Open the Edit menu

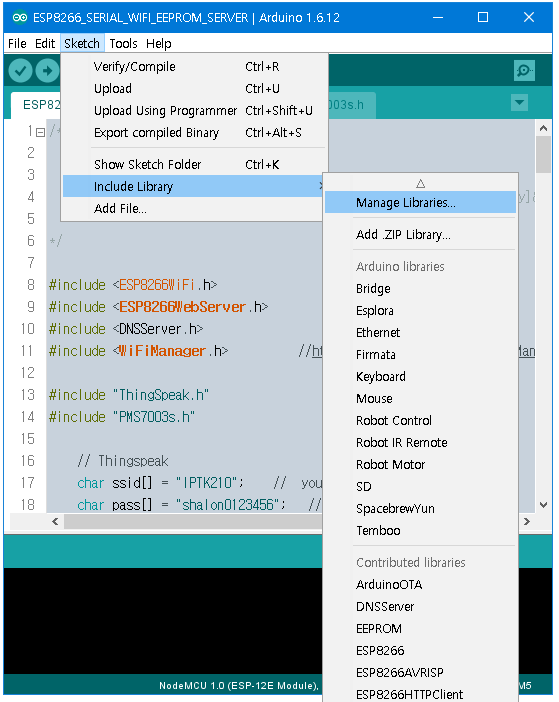45,43
